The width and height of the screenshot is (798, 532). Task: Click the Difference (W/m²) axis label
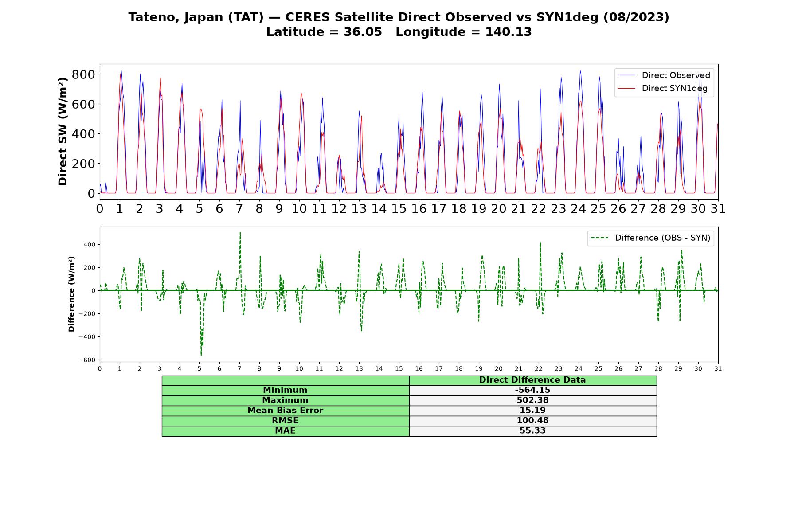(x=71, y=294)
